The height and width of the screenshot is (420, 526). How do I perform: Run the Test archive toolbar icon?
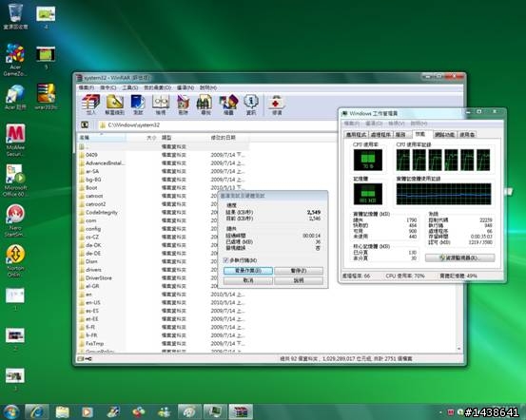click(138, 105)
